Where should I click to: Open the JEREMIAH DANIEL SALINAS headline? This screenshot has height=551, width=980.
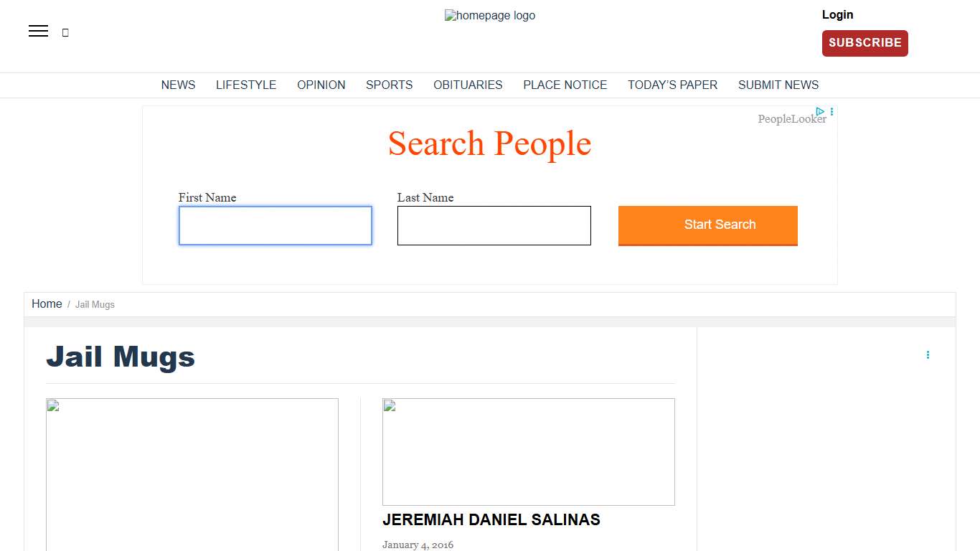tap(491, 519)
